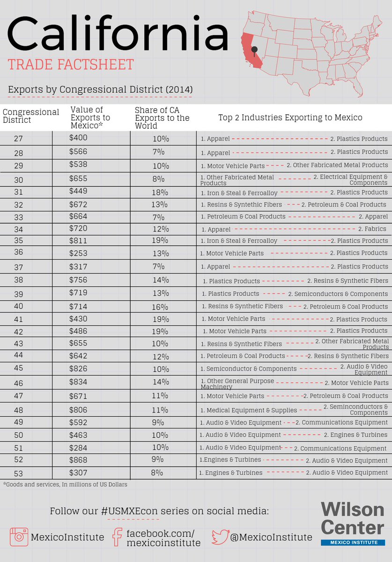The height and width of the screenshot is (562, 392).
Task: Select the $253 value for district 36
Action: tap(78, 252)
